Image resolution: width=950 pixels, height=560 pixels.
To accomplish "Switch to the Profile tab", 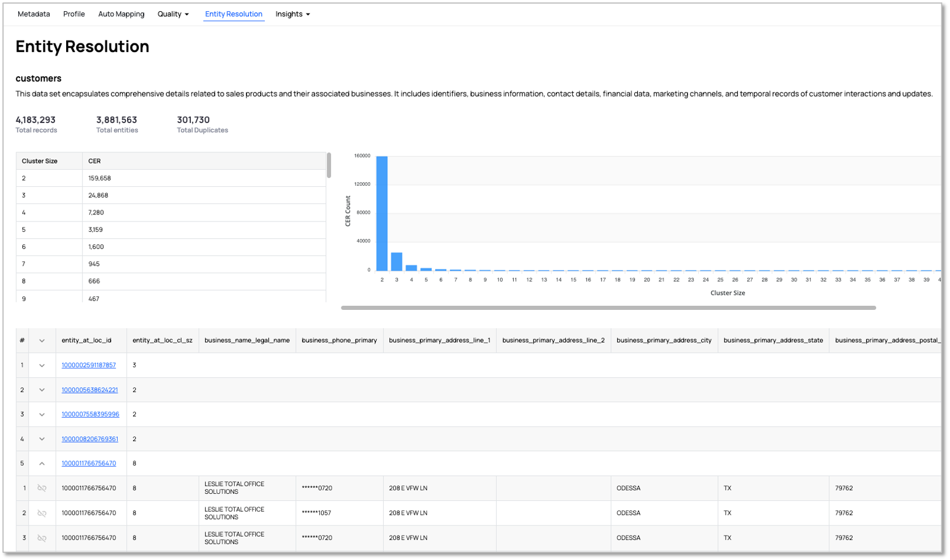I will [74, 14].
